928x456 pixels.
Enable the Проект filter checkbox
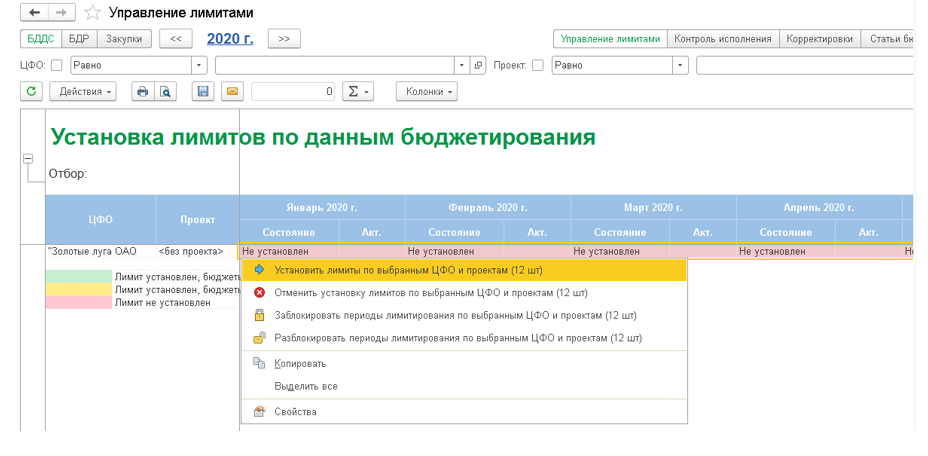pos(538,66)
